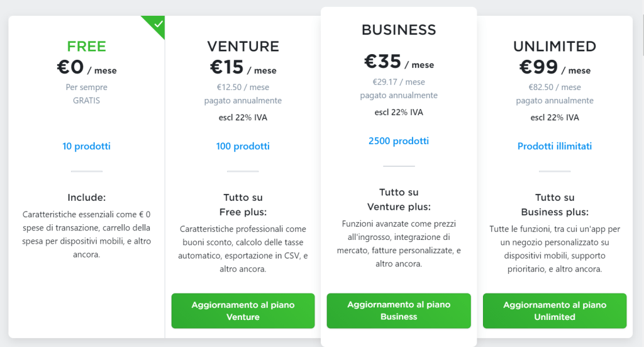
Task: Click the €99 / mese price
Action: (x=555, y=67)
